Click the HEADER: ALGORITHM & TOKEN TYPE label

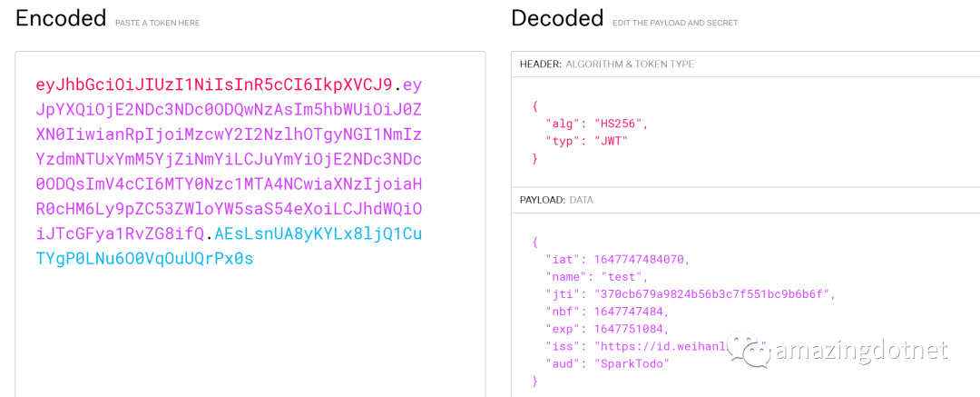click(x=606, y=64)
